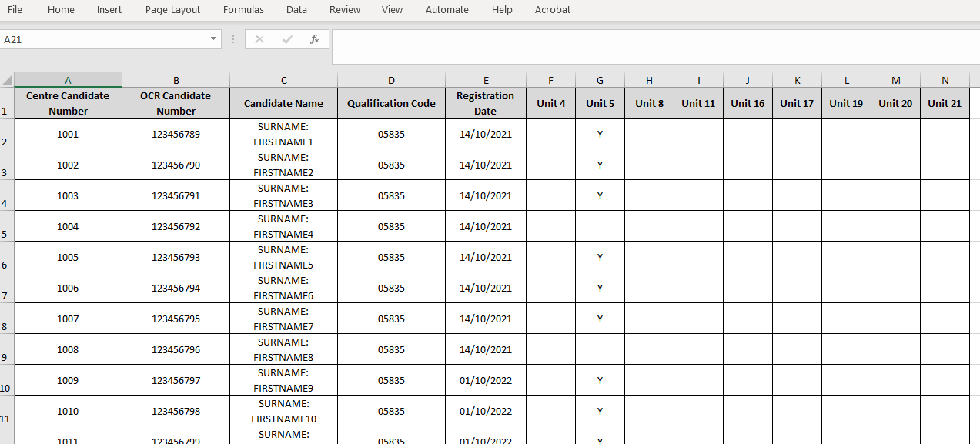This screenshot has height=444, width=980.
Task: Click the Candidate Name header cell
Action: pyautogui.click(x=283, y=103)
